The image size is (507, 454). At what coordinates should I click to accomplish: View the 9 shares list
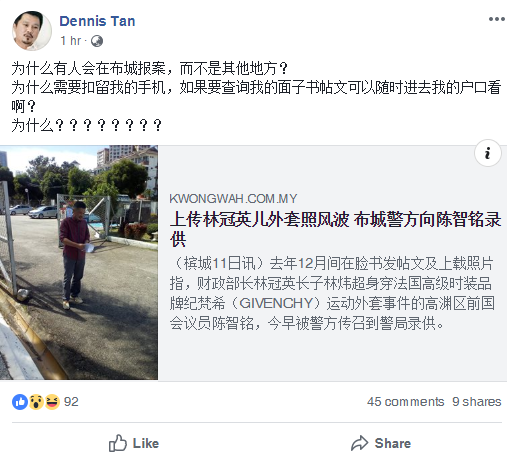point(477,402)
